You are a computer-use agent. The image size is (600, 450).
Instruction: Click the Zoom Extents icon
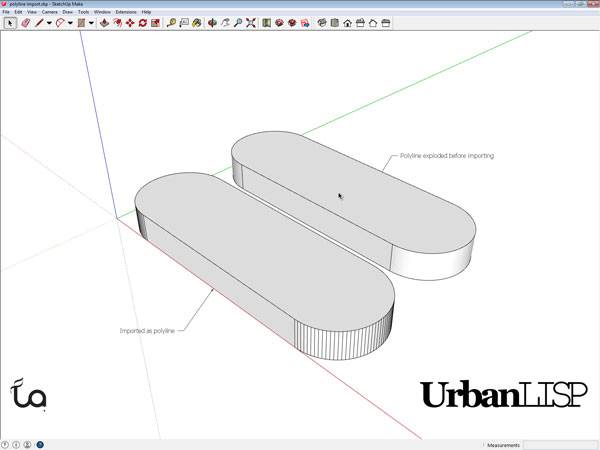(249, 22)
